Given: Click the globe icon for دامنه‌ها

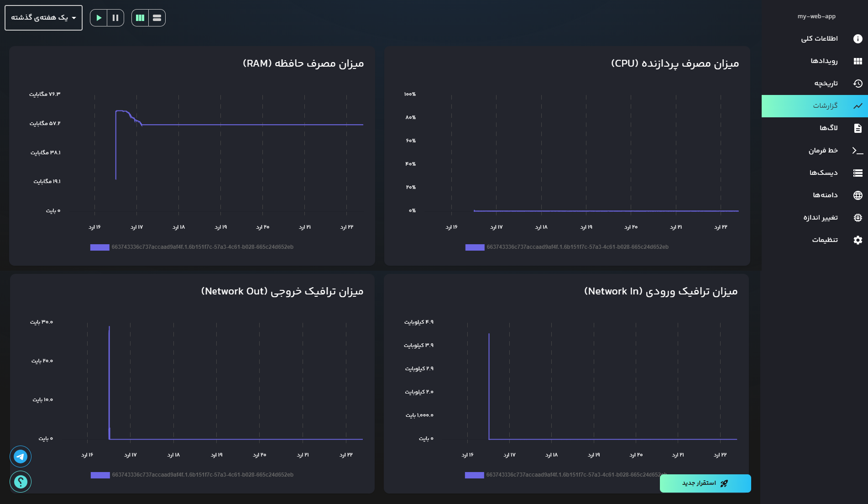Looking at the screenshot, I should pyautogui.click(x=858, y=195).
